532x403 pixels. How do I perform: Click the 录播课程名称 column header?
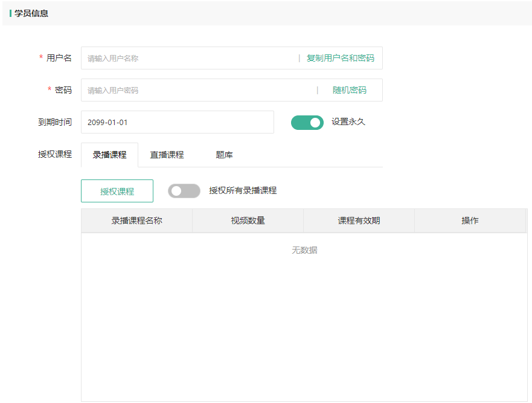click(136, 221)
